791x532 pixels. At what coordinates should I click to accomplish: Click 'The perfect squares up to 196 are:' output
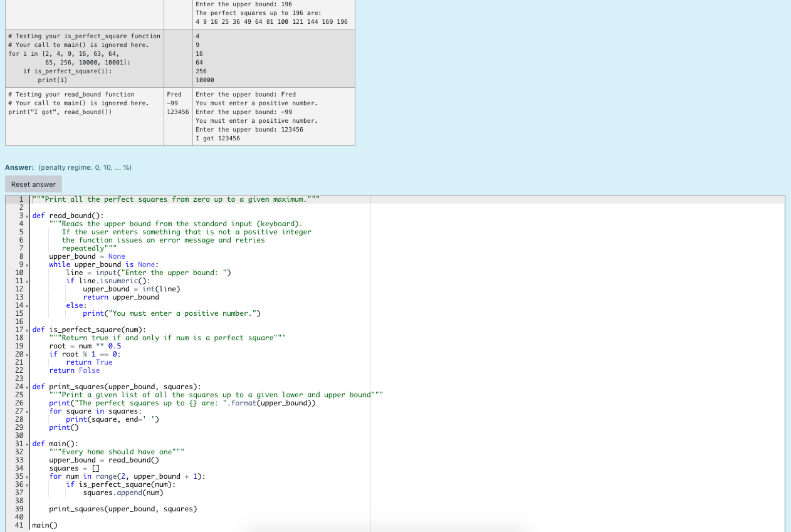pos(258,13)
